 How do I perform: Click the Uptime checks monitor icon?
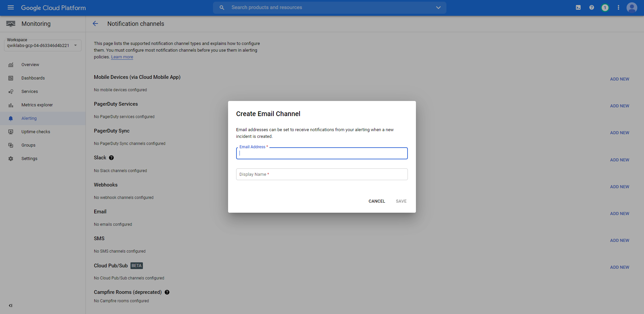(11, 132)
